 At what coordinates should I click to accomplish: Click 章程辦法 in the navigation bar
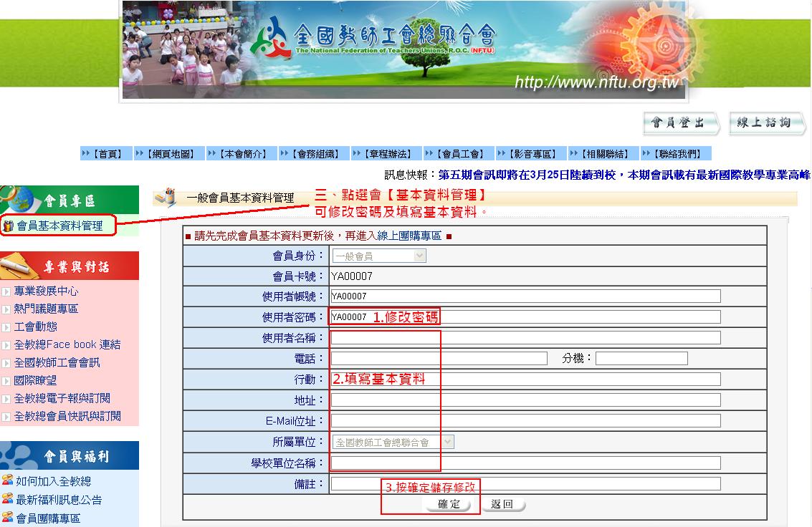(x=387, y=154)
